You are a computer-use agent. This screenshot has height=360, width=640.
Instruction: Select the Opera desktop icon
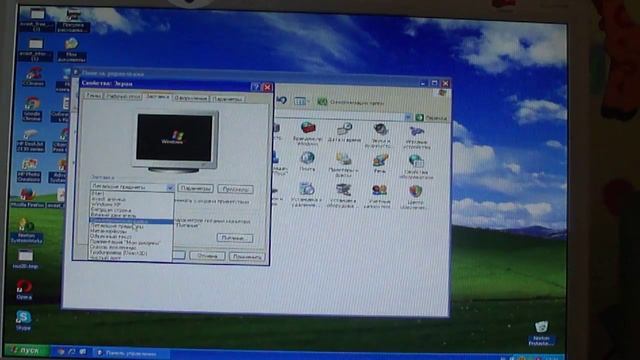coord(24,289)
